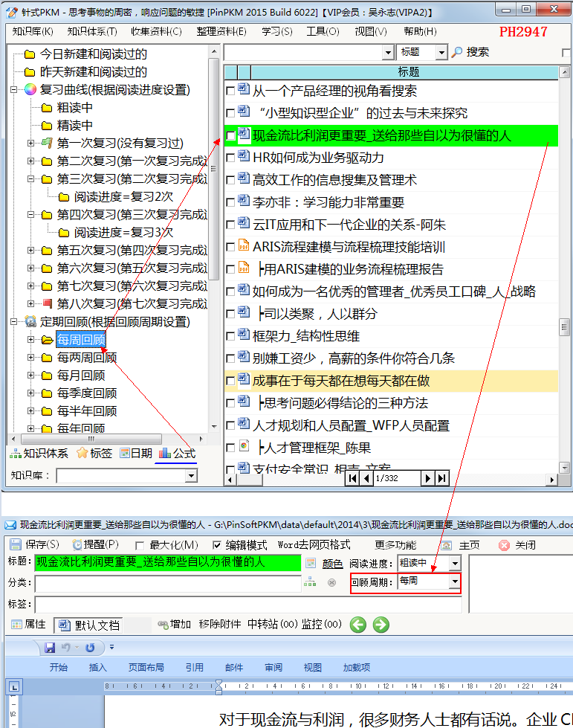Viewport: 573px width, 728px height.
Task: Click the green highlighted title field
Action: pos(168,563)
